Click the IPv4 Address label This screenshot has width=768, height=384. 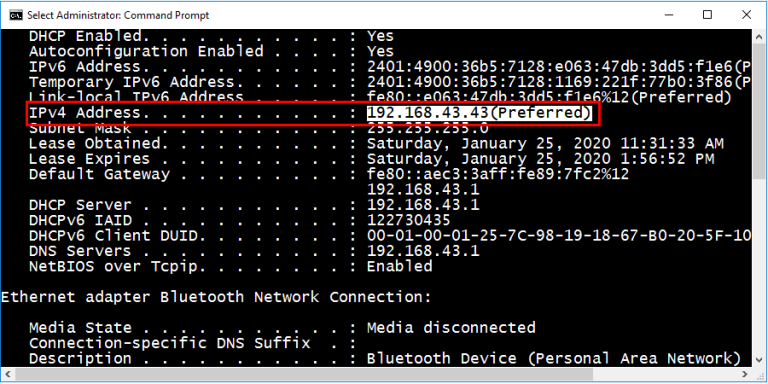pos(85,113)
